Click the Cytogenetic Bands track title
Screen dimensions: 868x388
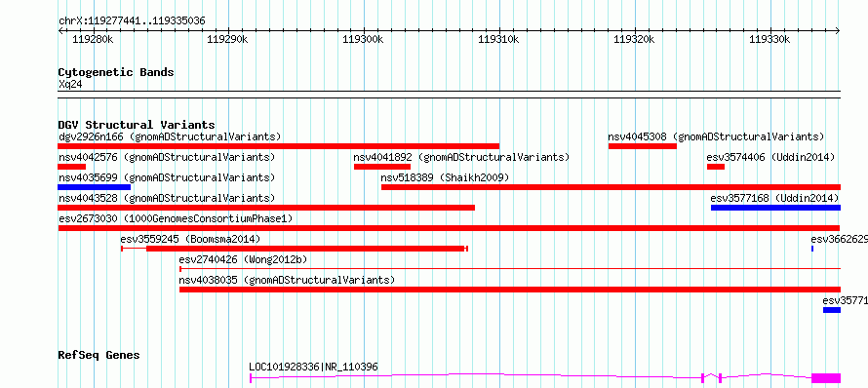116,72
